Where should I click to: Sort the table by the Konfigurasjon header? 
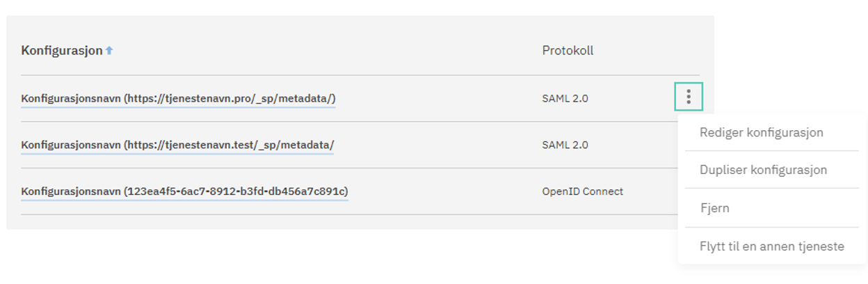coord(61,51)
